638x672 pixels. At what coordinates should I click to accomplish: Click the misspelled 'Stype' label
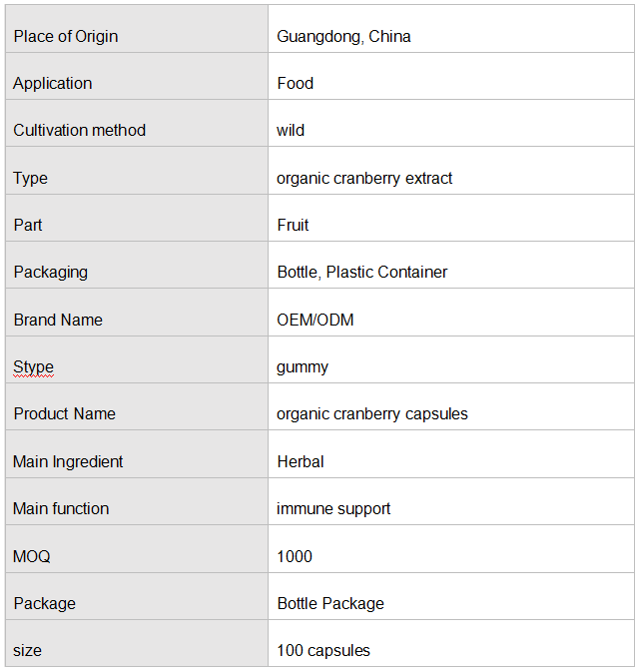[33, 367]
